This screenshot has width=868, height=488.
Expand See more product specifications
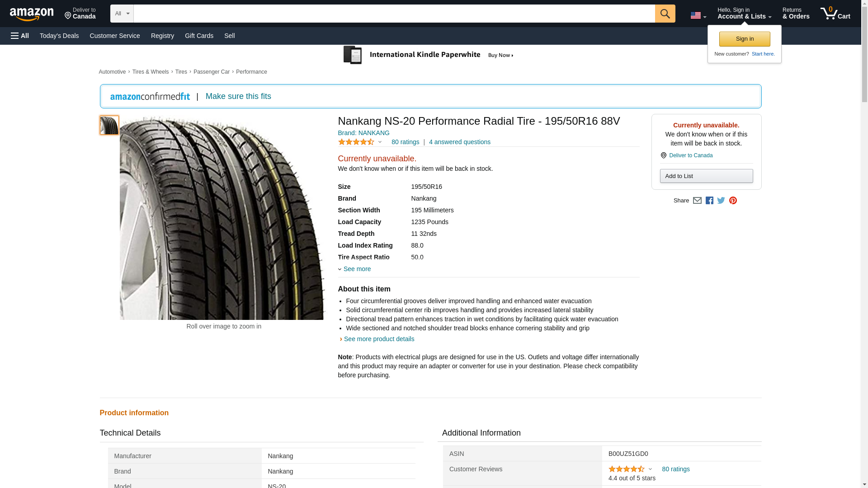356,269
